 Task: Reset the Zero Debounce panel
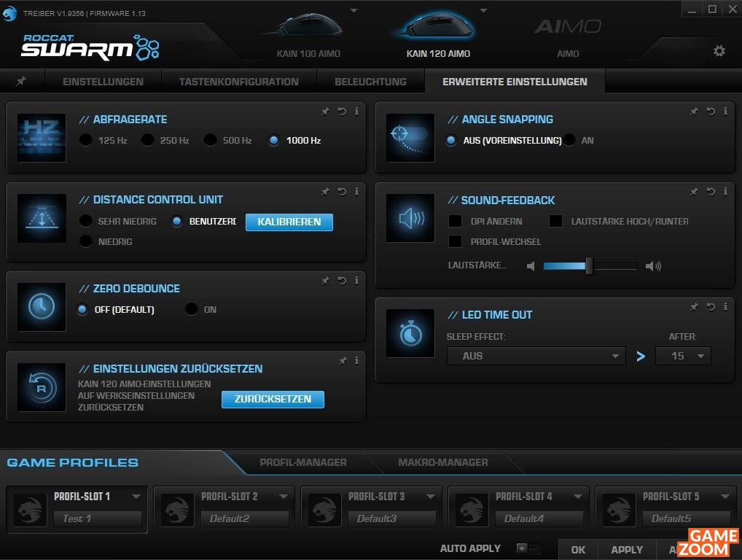(342, 281)
